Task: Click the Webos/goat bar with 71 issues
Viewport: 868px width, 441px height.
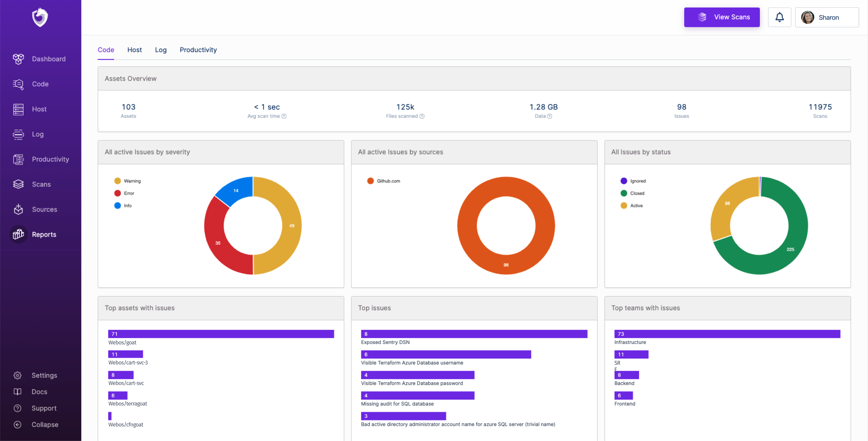Action: click(221, 334)
